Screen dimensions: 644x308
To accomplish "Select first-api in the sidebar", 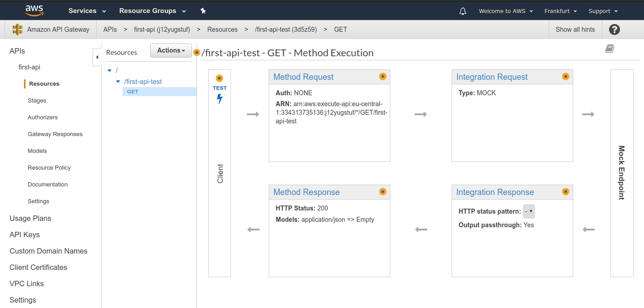I will (x=29, y=67).
